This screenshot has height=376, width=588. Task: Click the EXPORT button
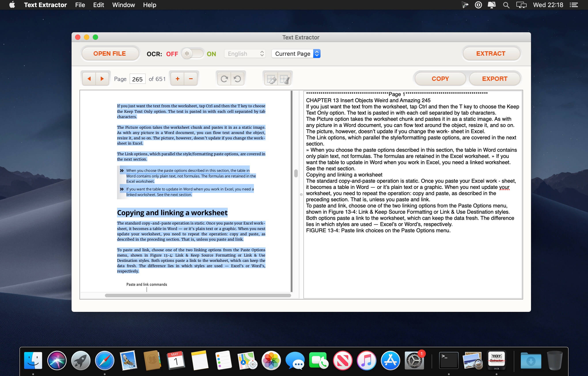point(495,79)
